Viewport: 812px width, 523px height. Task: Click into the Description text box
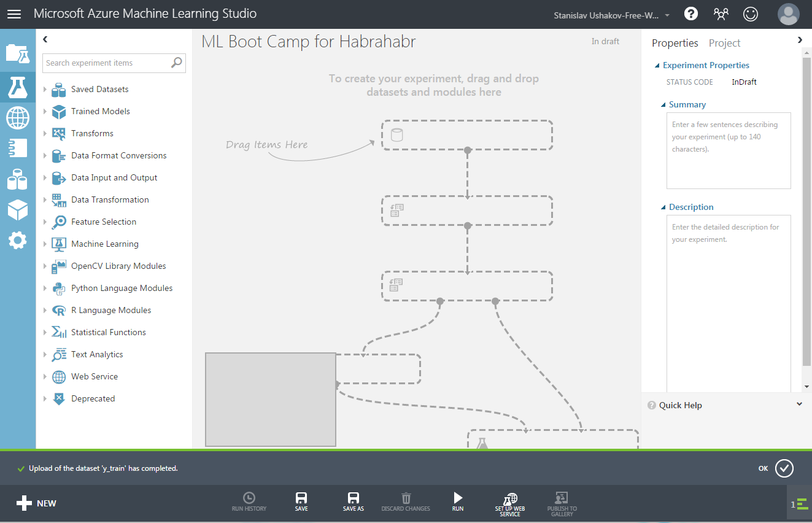click(x=729, y=303)
